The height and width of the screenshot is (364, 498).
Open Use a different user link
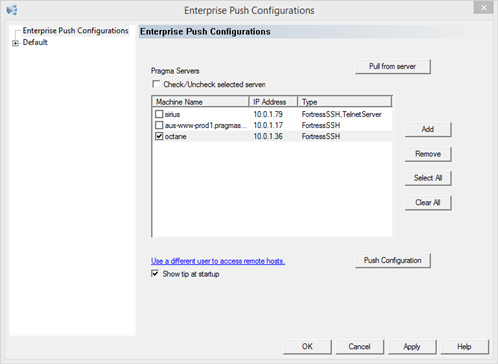pyautogui.click(x=218, y=261)
